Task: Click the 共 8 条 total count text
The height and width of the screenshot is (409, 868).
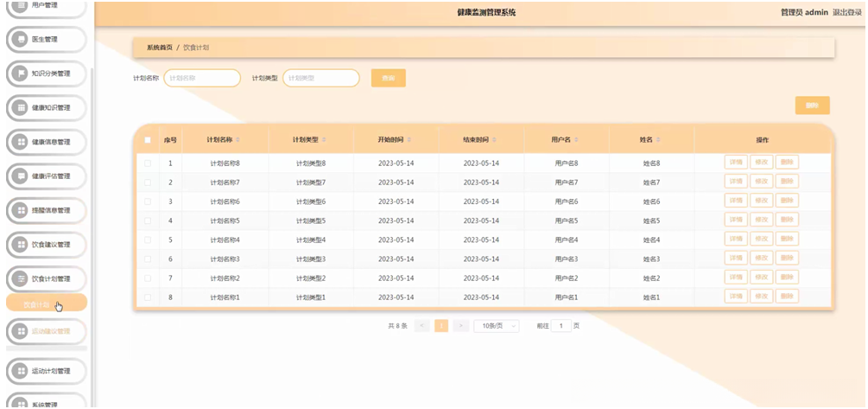Action: coord(397,326)
